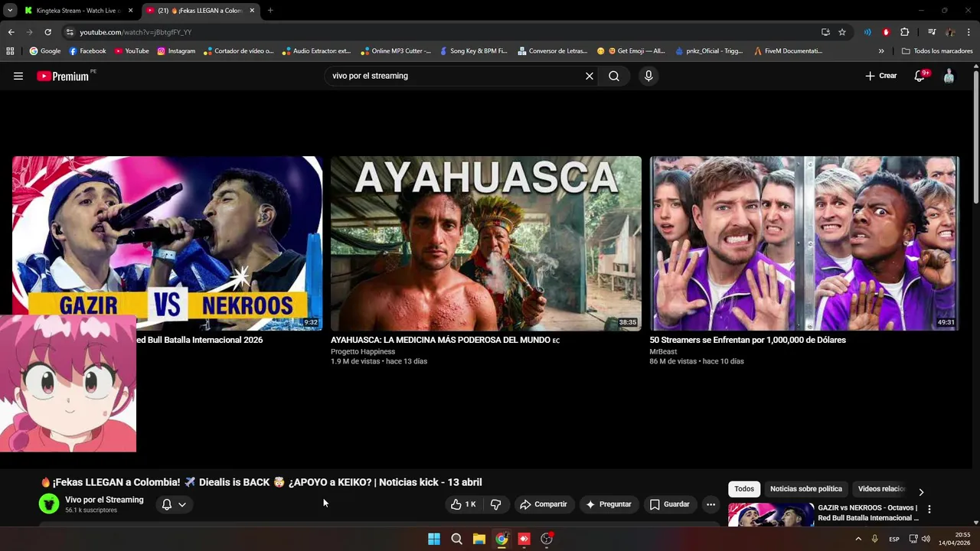This screenshot has width=980, height=551.
Task: Open Windows Start menu
Action: (434, 539)
